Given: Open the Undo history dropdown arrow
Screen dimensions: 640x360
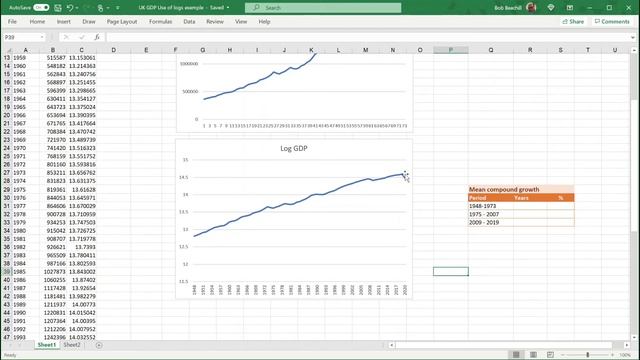Looking at the screenshot, I should pyautogui.click(x=77, y=8).
